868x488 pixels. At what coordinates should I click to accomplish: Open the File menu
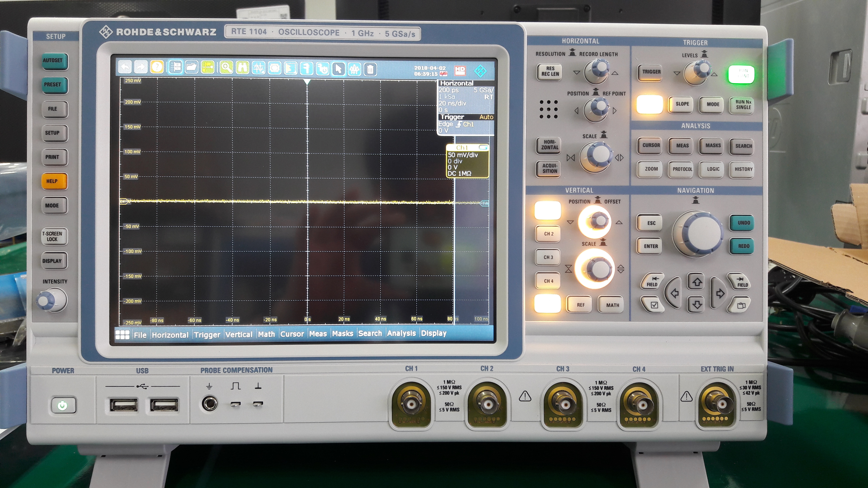(140, 335)
